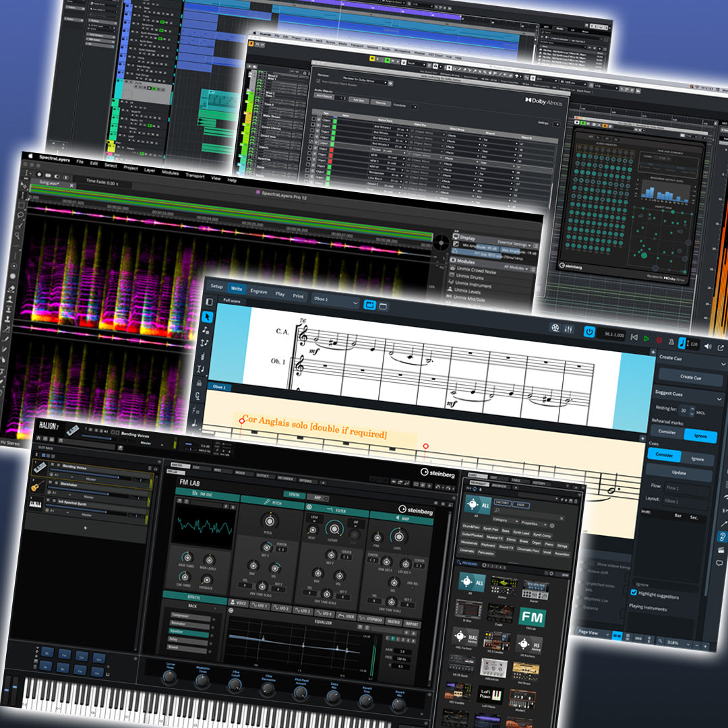Select the Unmix Drums module
The height and width of the screenshot is (728, 728).
[x=469, y=277]
